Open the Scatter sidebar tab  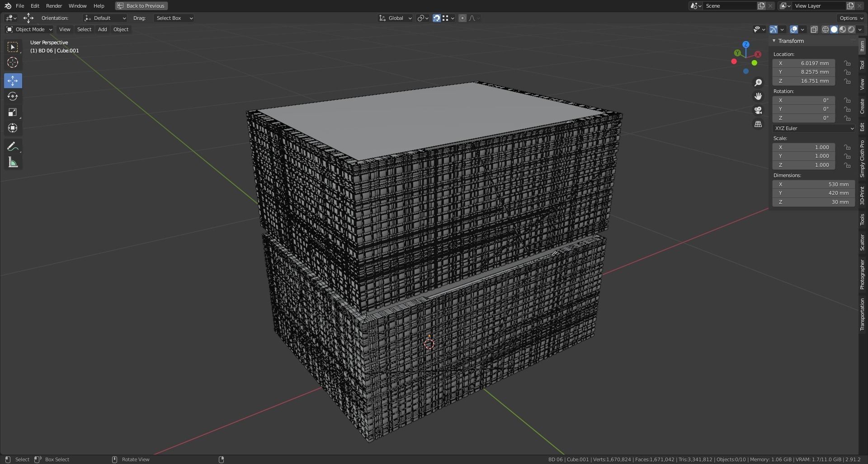pos(862,243)
